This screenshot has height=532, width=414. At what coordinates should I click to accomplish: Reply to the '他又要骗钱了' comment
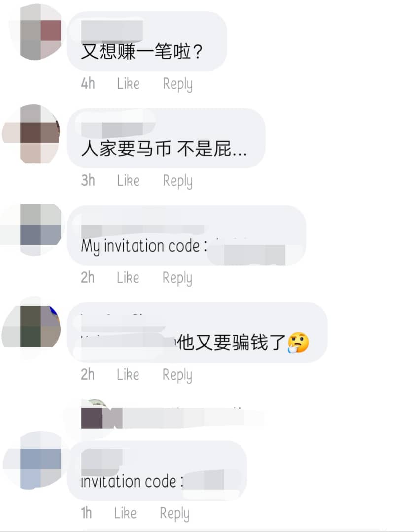click(x=177, y=375)
